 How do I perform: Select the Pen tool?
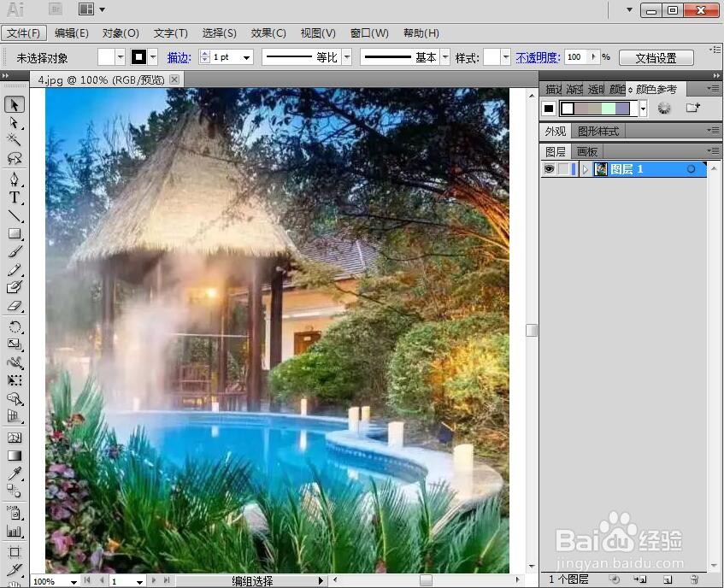15,179
